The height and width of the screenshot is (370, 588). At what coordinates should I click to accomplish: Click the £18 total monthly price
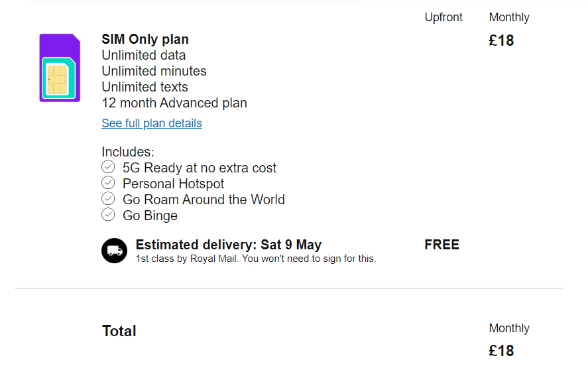[501, 351]
